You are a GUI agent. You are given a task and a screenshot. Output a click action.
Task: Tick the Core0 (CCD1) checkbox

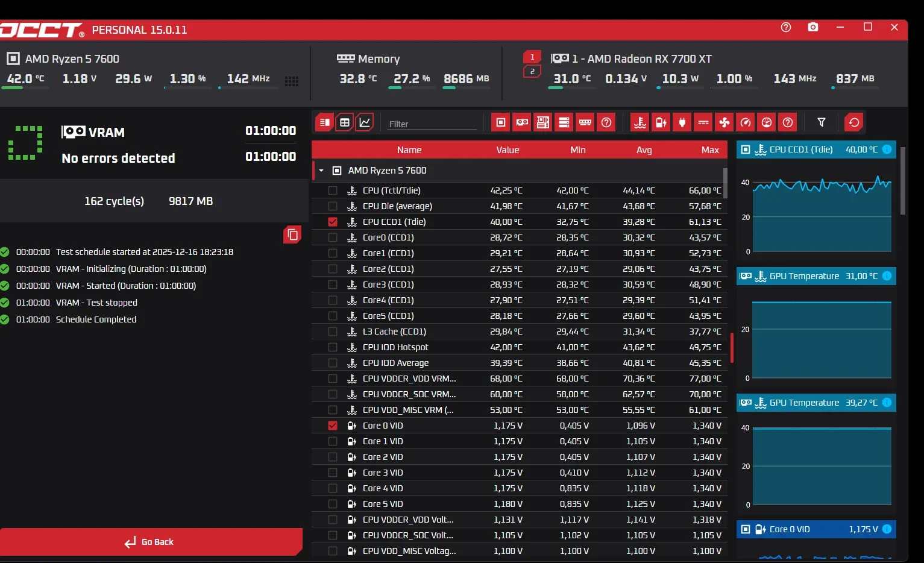click(333, 237)
